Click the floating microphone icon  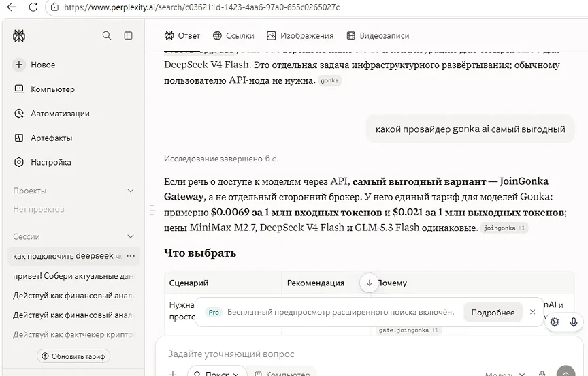(x=574, y=322)
